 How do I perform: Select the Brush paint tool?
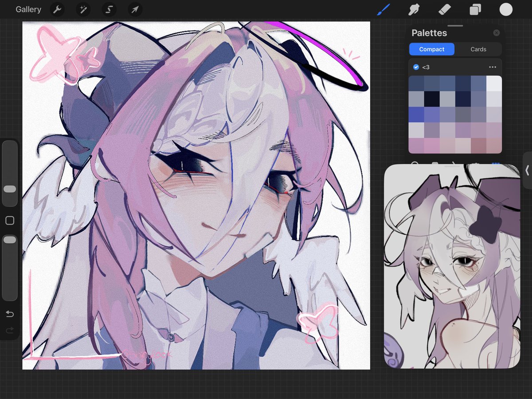pos(383,9)
